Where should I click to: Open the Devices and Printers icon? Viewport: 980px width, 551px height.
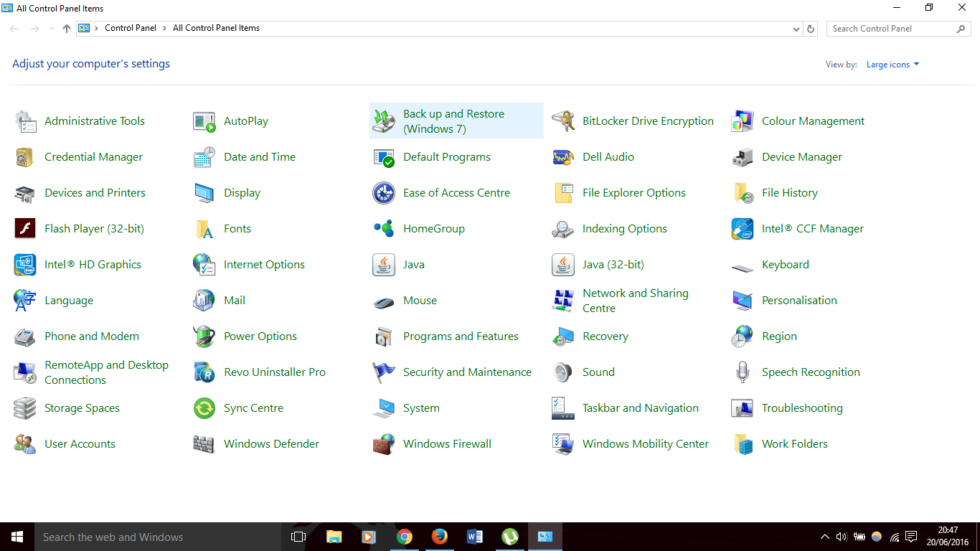(25, 193)
